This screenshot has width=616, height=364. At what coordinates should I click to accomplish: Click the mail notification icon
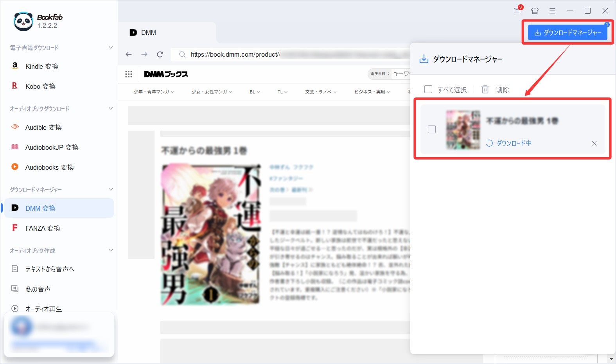pos(517,11)
